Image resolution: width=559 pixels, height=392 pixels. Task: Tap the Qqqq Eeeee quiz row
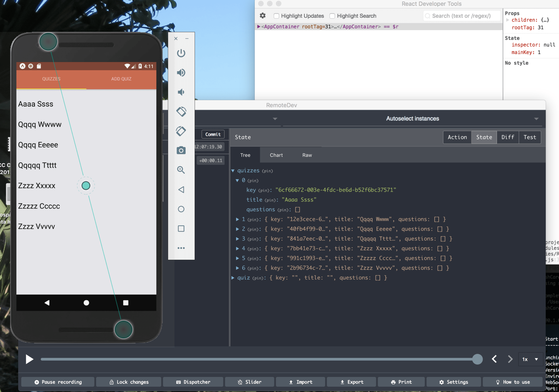pyautogui.click(x=86, y=145)
